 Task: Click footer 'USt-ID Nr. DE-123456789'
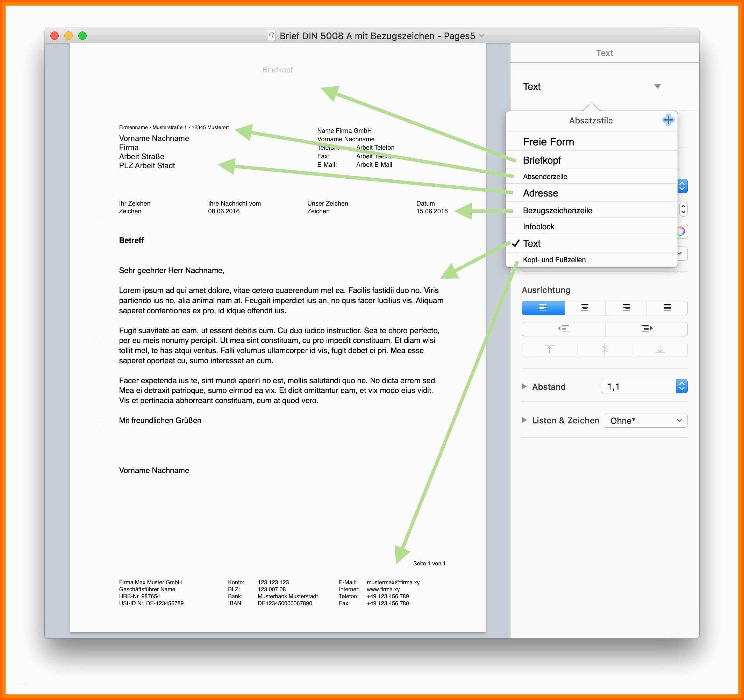(x=151, y=603)
